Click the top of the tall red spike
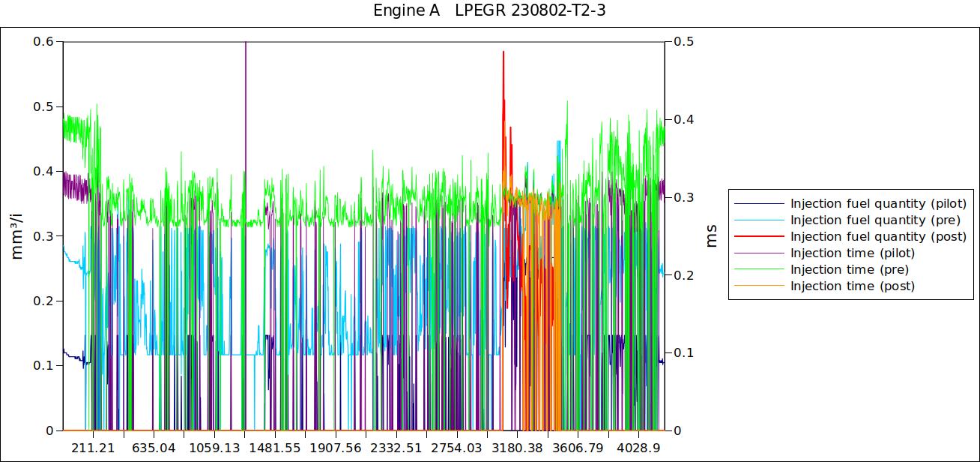The image size is (980, 462). pyautogui.click(x=503, y=52)
